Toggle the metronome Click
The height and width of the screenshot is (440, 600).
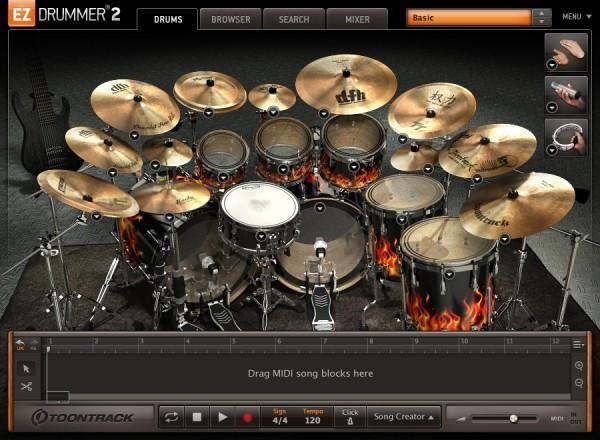[x=350, y=416]
